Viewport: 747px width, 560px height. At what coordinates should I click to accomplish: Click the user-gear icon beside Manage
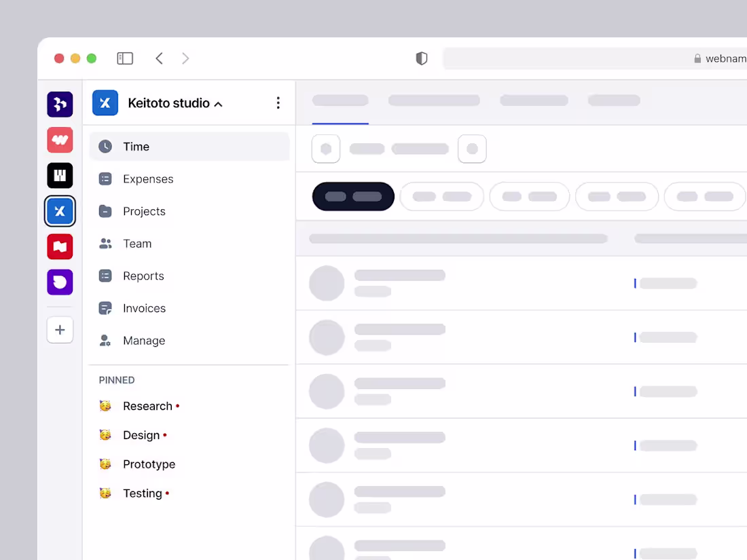(x=105, y=341)
